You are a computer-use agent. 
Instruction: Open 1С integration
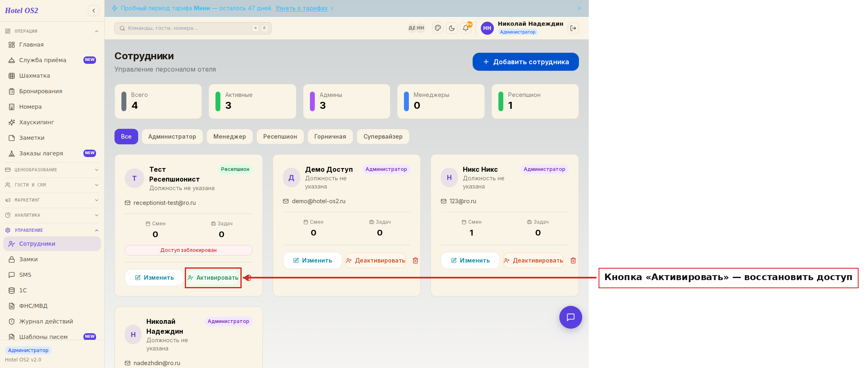[52, 290]
